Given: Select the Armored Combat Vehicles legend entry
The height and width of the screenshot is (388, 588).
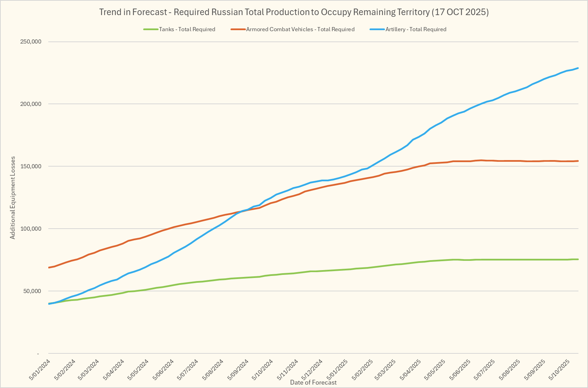Looking at the screenshot, I should click(300, 29).
